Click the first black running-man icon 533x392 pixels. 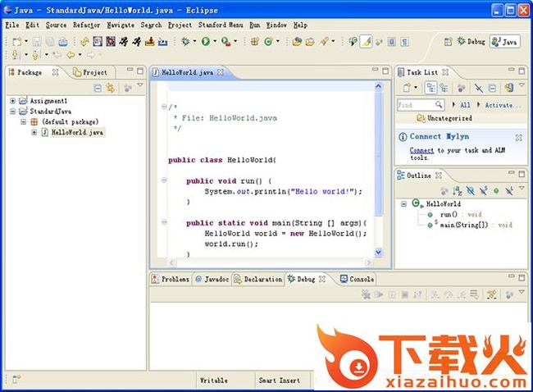coord(124,42)
